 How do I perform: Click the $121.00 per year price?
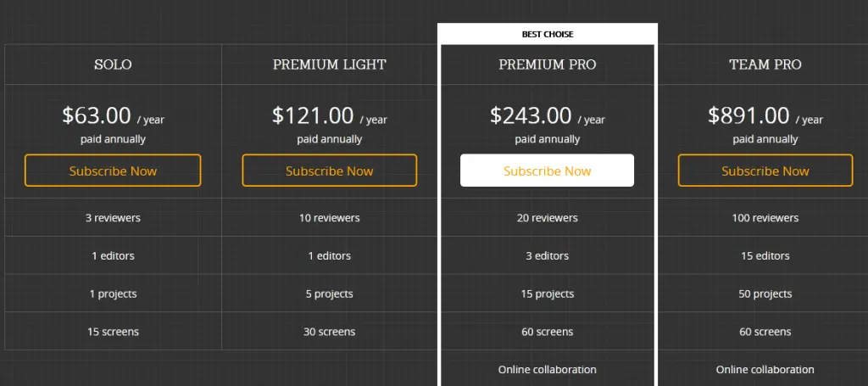pos(330,115)
